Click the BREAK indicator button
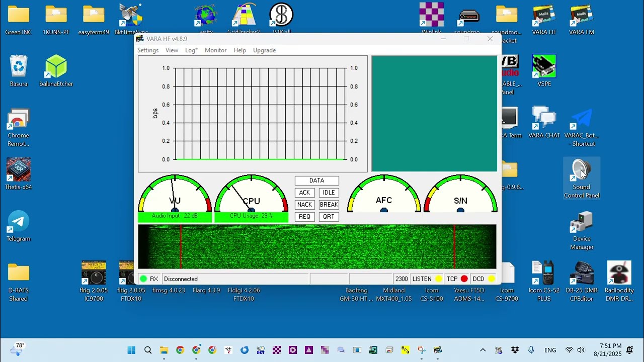Viewport: 644px width, 362px height. click(x=329, y=205)
